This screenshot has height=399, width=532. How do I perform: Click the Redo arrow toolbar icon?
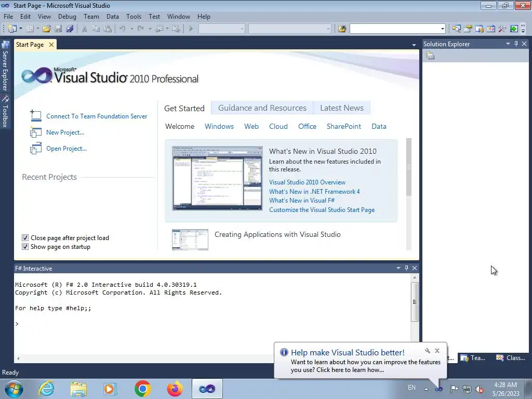click(x=141, y=29)
